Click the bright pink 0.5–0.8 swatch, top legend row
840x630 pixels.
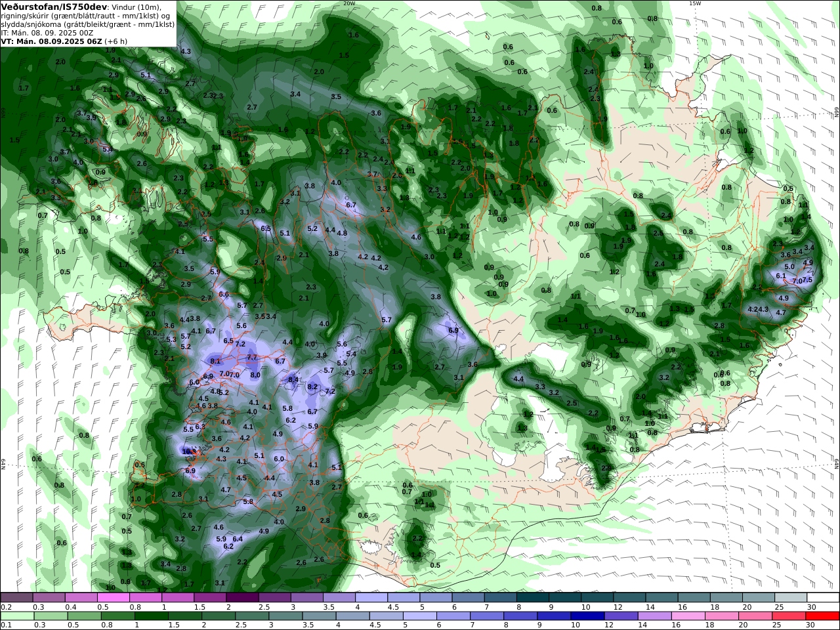coord(114,597)
